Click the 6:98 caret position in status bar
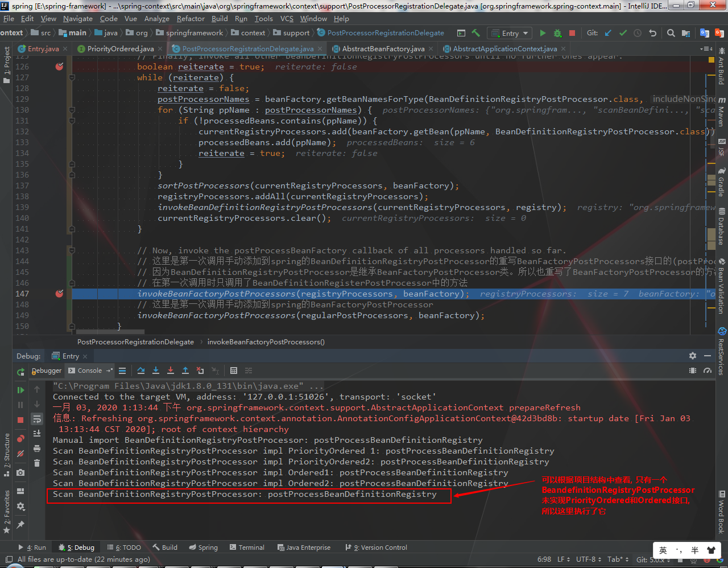This screenshot has width=728, height=568. 544,559
